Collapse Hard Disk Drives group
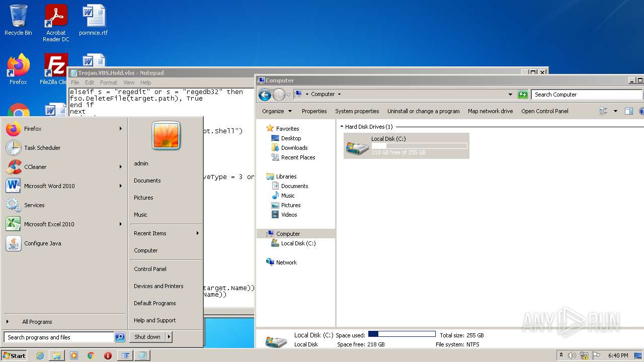Viewport: 644px width, 362px height. 342,127
